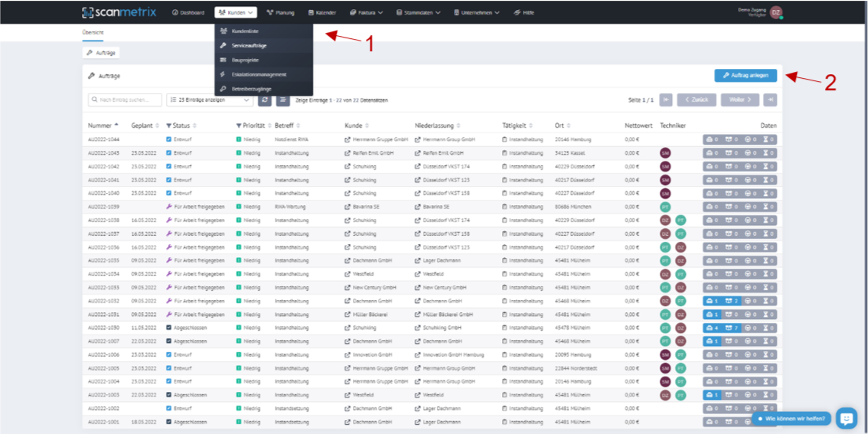
Task: Focus the Nach Eintrag suchen field
Action: click(x=125, y=100)
